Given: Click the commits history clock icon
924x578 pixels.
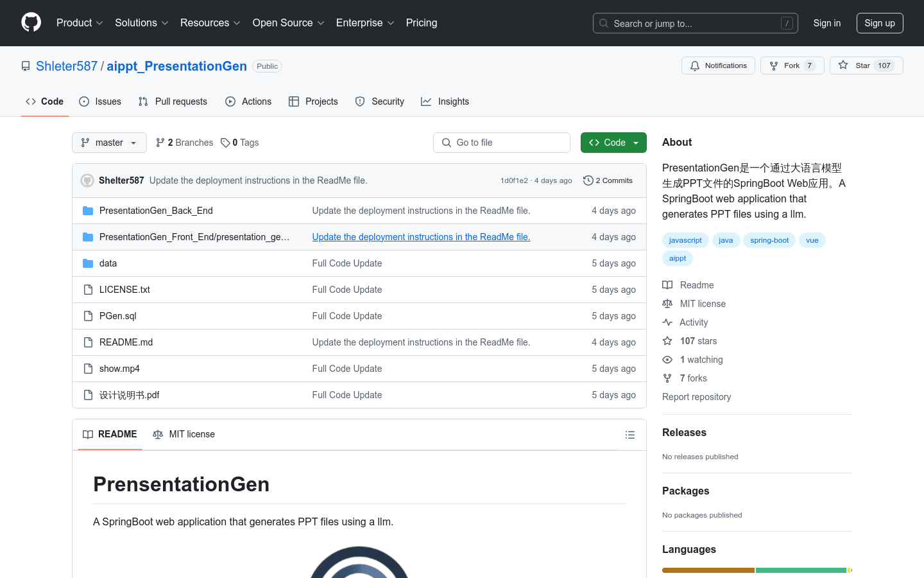Looking at the screenshot, I should [588, 180].
